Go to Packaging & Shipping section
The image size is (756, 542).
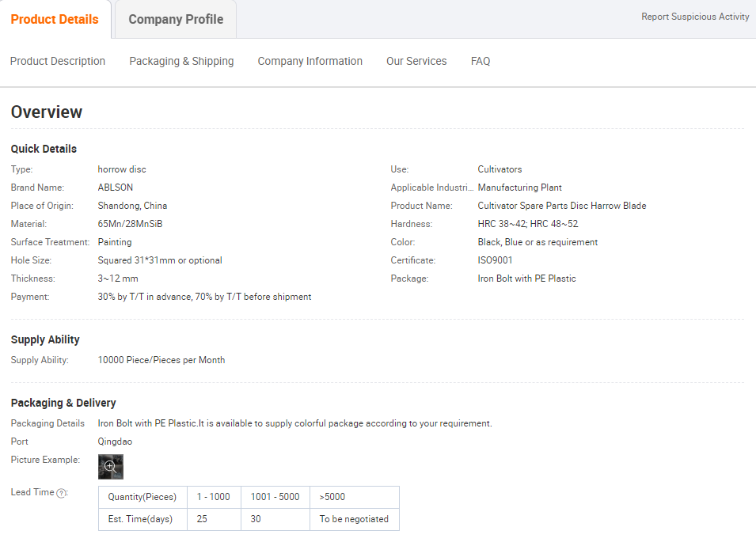tap(181, 61)
